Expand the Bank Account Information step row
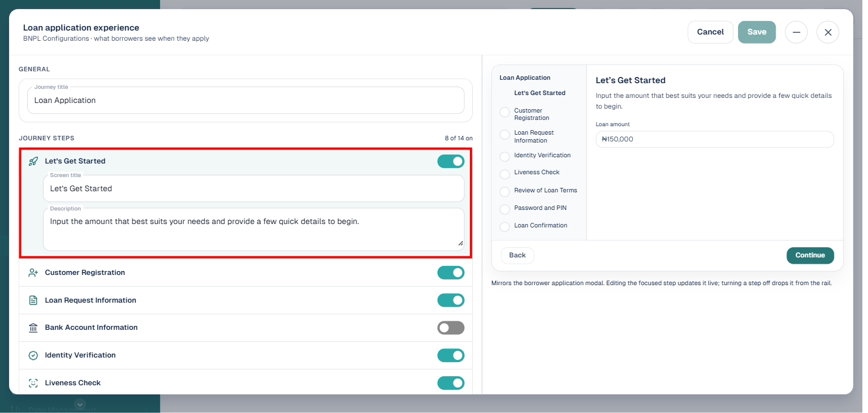Viewport: 868px width, 413px height. (245, 328)
